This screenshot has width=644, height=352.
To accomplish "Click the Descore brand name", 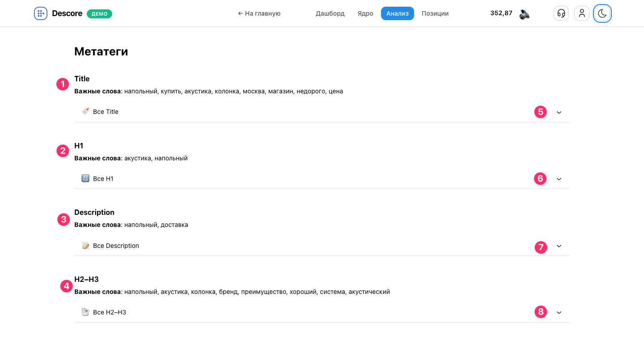I will click(x=67, y=13).
